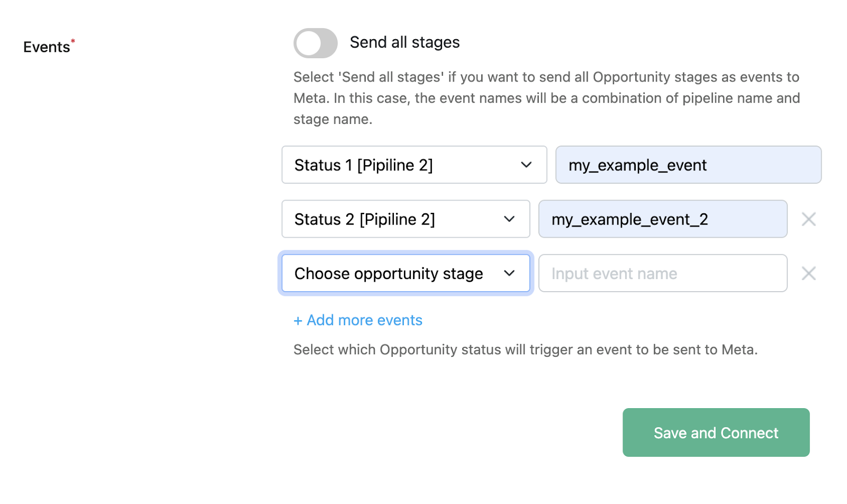This screenshot has width=847, height=504.
Task: Expand the Choose opportunity stage dropdown
Action: click(406, 273)
